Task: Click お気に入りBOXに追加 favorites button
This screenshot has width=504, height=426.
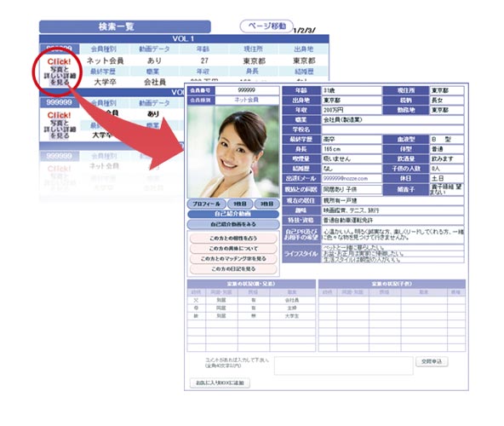Action: (220, 383)
